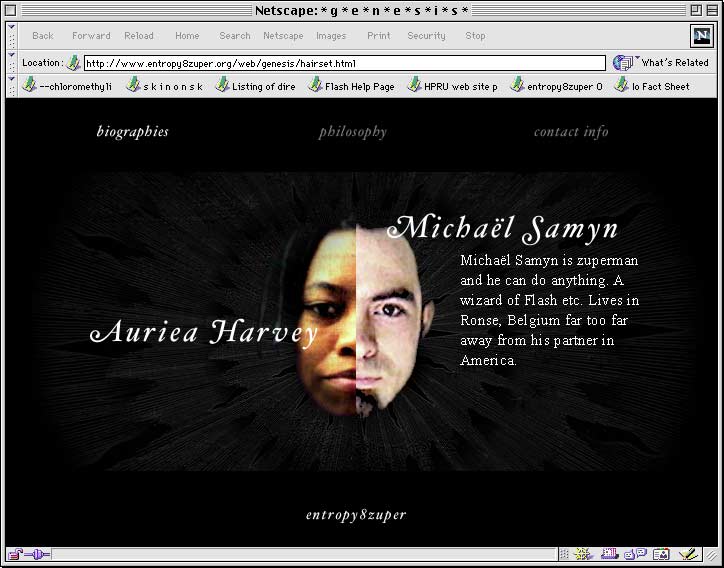Click the security padlock in status bar
Image resolution: width=724 pixels, height=568 pixels.
pyautogui.click(x=16, y=554)
